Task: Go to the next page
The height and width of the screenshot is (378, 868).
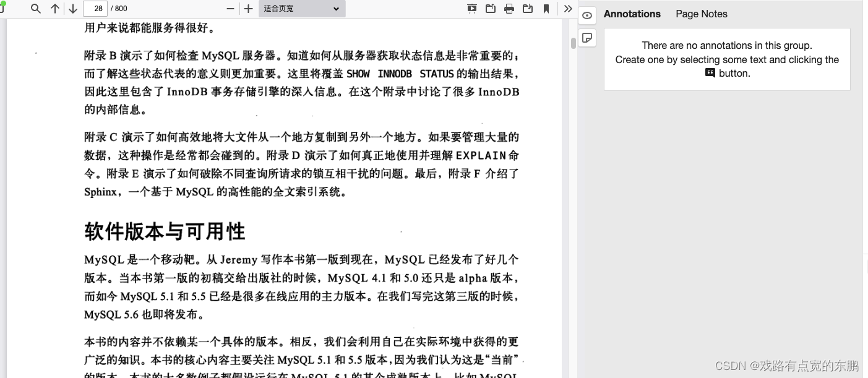Action: pyautogui.click(x=72, y=8)
